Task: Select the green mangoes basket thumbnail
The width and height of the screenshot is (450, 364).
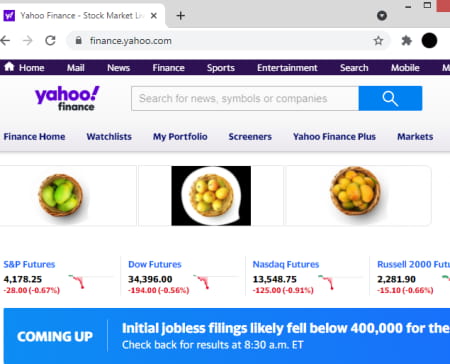Action: [x=61, y=196]
